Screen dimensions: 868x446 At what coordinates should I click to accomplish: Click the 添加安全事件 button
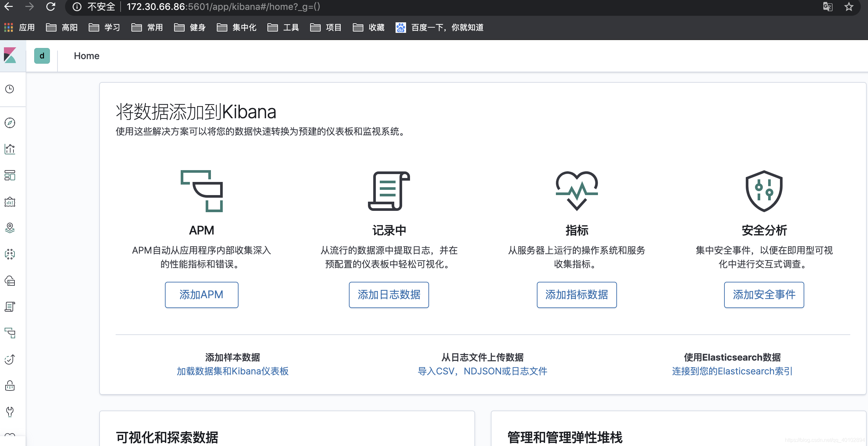point(764,295)
